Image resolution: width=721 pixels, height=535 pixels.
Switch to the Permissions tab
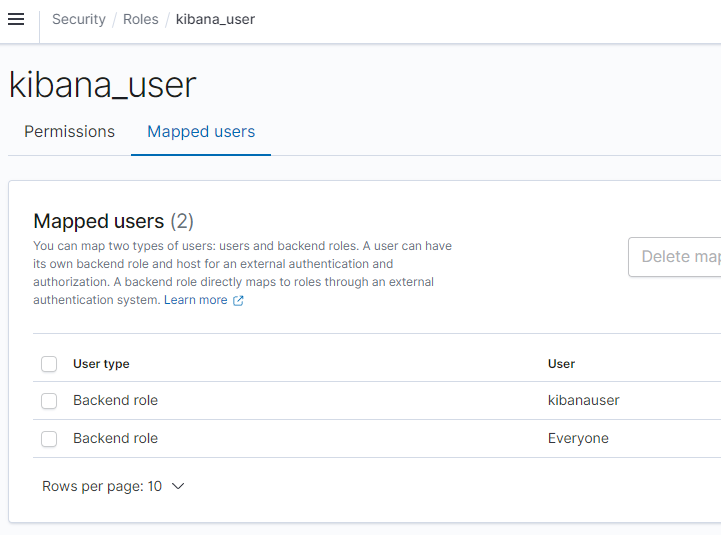click(69, 132)
